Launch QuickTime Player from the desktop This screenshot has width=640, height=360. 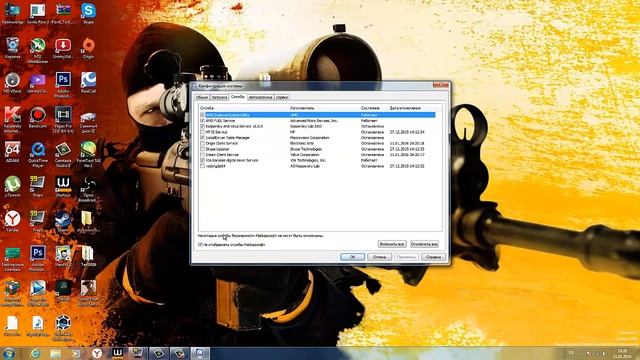(38, 154)
